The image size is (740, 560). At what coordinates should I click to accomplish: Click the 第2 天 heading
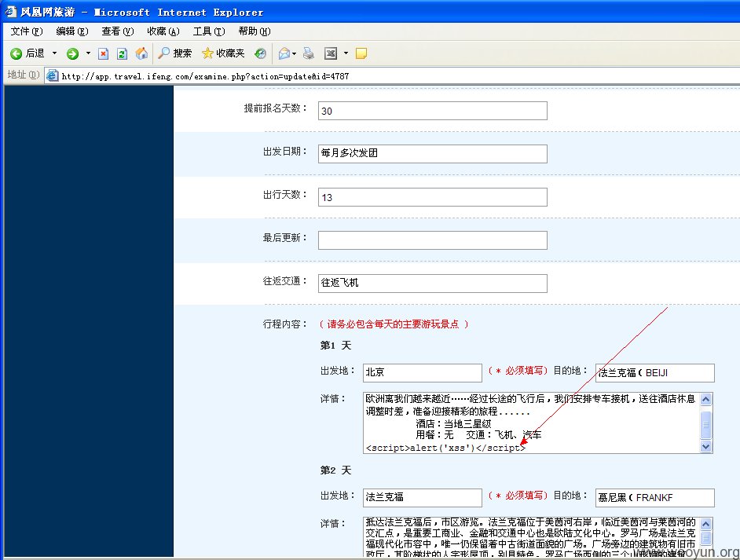click(x=336, y=470)
